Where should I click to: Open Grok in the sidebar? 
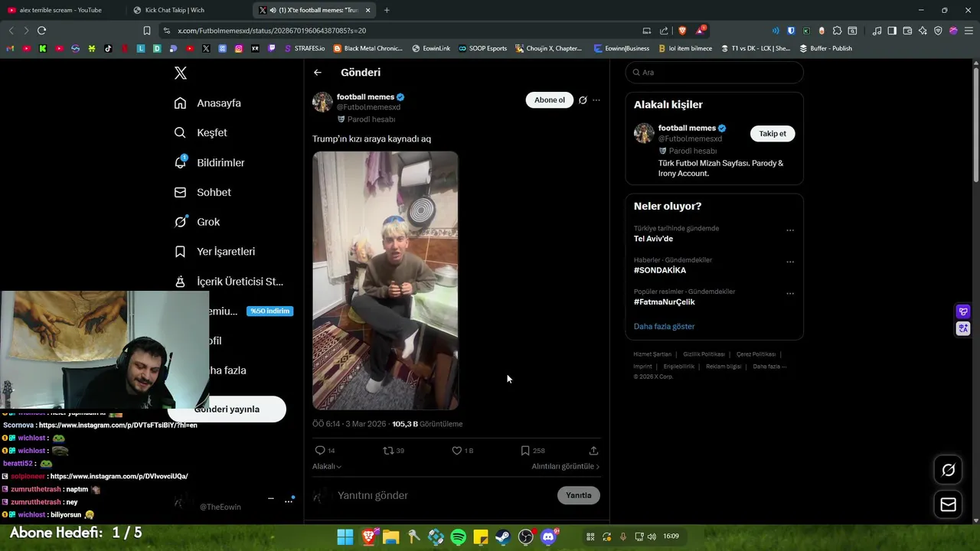[x=197, y=222]
